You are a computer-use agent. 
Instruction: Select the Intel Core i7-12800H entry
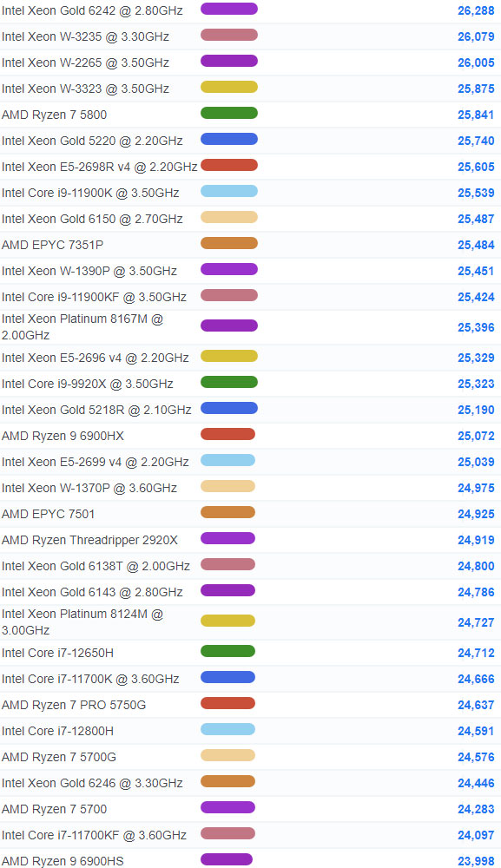[57, 731]
